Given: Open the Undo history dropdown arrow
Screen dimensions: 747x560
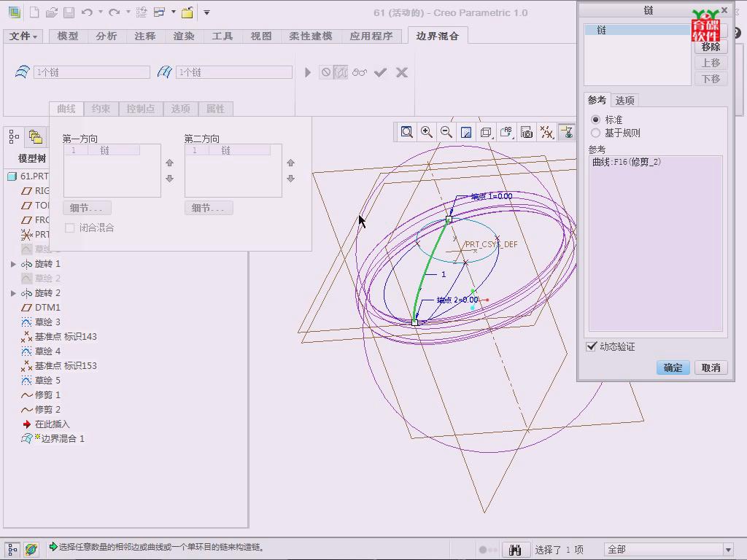Looking at the screenshot, I should tap(101, 12).
